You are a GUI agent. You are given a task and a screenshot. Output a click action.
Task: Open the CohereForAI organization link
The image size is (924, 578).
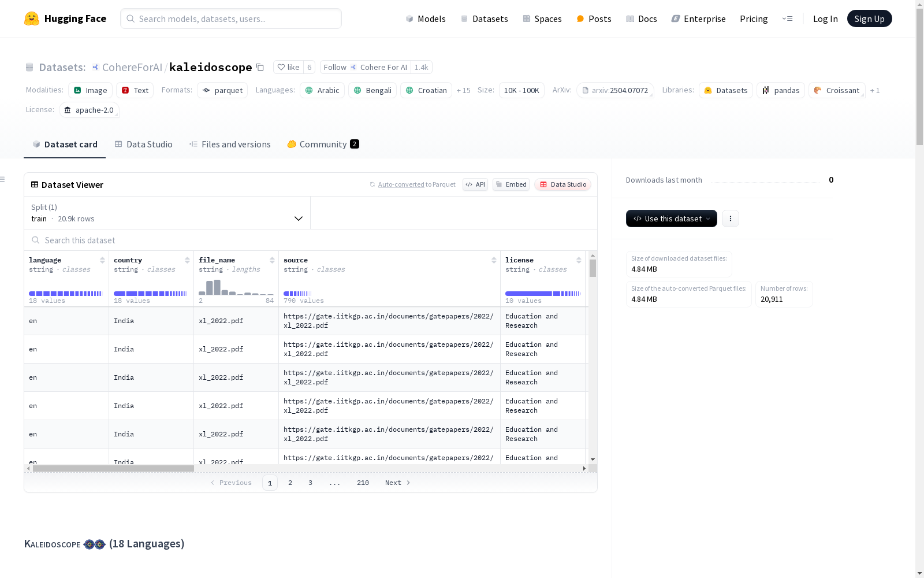(132, 67)
